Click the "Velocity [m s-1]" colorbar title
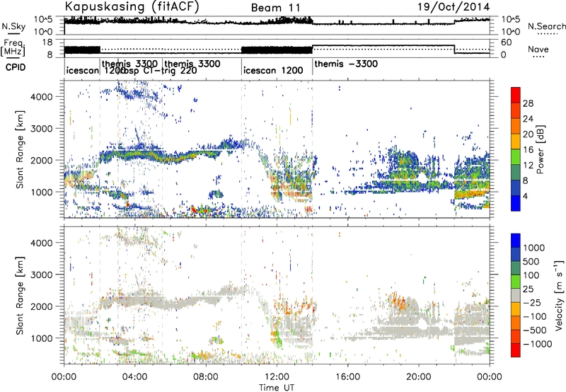This screenshot has height=392, width=566. click(x=559, y=295)
